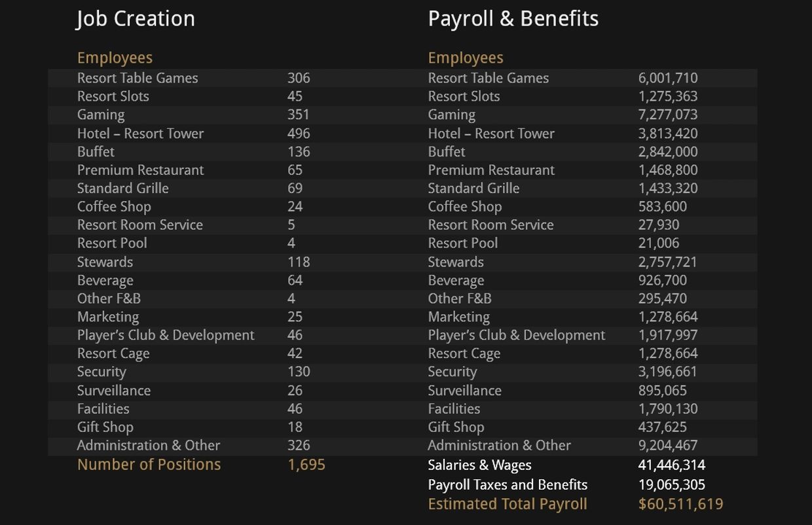The image size is (812, 525).
Task: Click Stewards employee count 118
Action: [299, 262]
